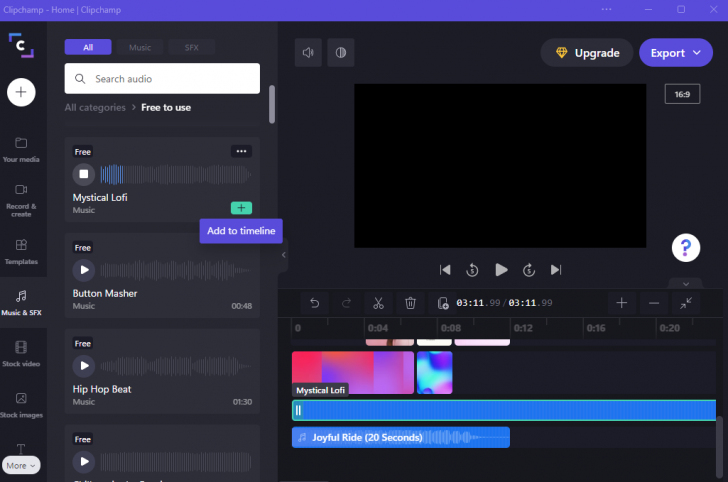Viewport: 728px width, 482px height.
Task: Add Mystical Lofi to timeline with green plus
Action: coord(241,208)
